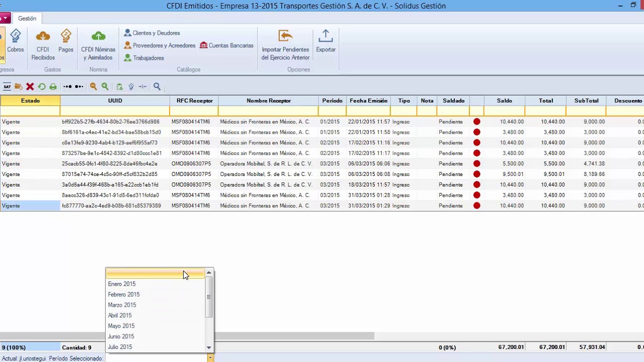Screen dimensions: 644x362
Task: Click Importar Pendientes del Ejercicio Anterior
Action: point(285,44)
